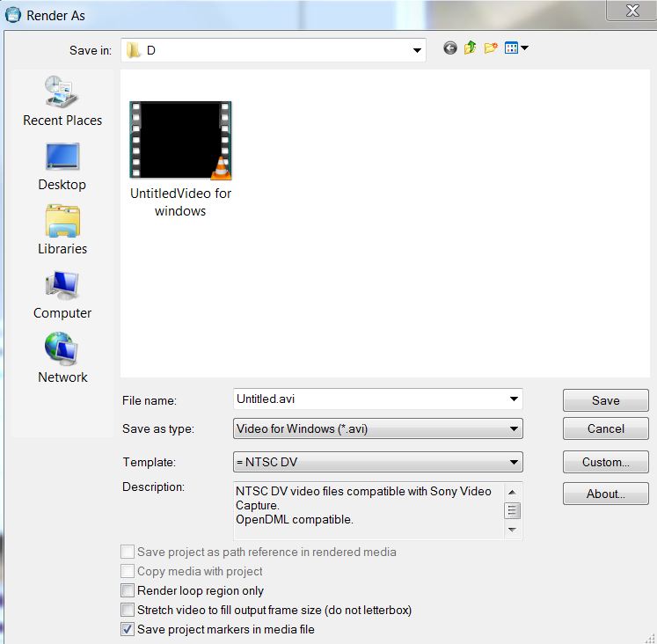657x644 pixels.
Task: Click the Render As window icon
Action: (x=13, y=15)
